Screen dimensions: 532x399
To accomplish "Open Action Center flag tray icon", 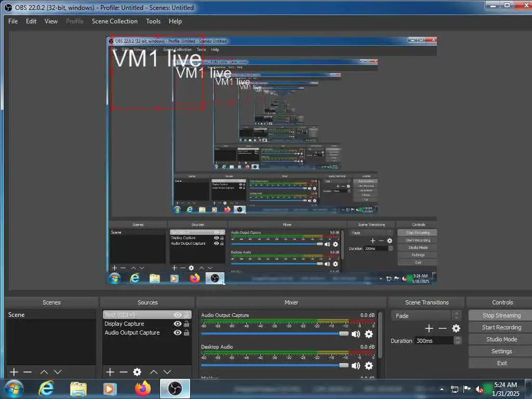I will point(467,389).
